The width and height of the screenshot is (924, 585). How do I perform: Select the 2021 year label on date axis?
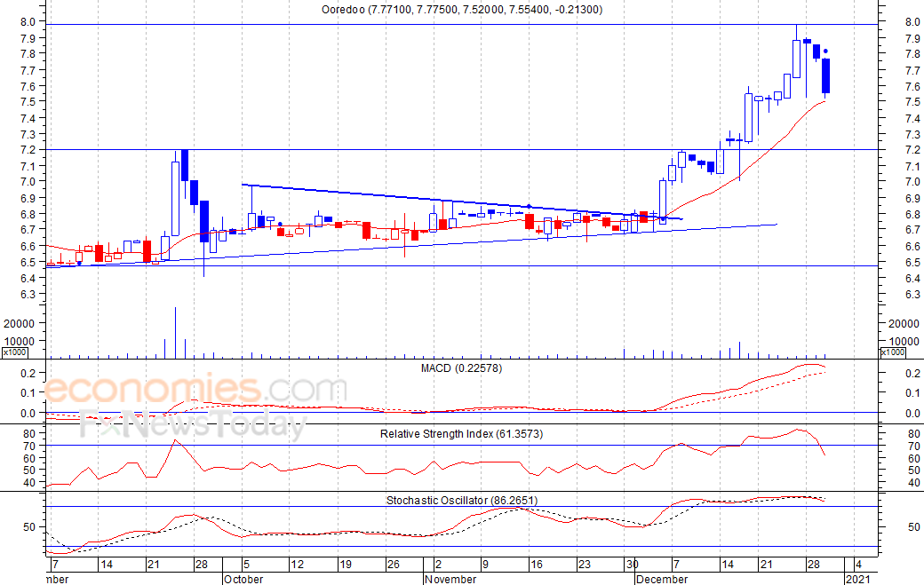click(858, 579)
